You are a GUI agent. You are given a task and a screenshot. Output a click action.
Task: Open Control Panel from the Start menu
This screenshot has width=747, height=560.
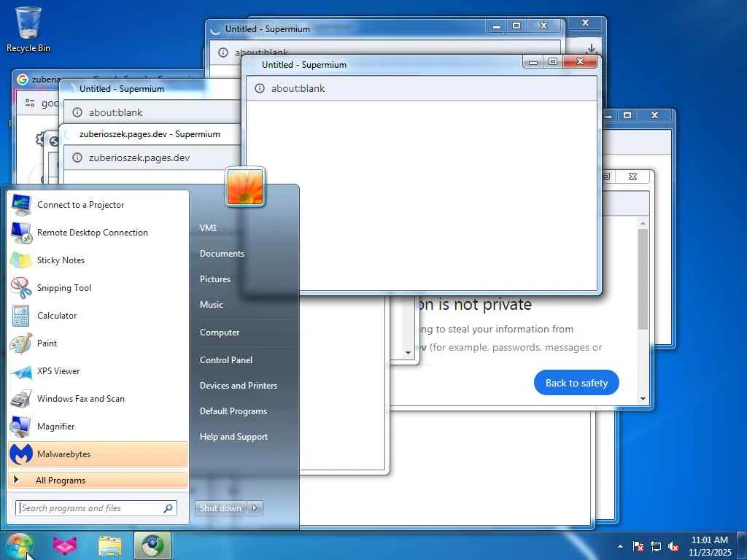(x=226, y=360)
